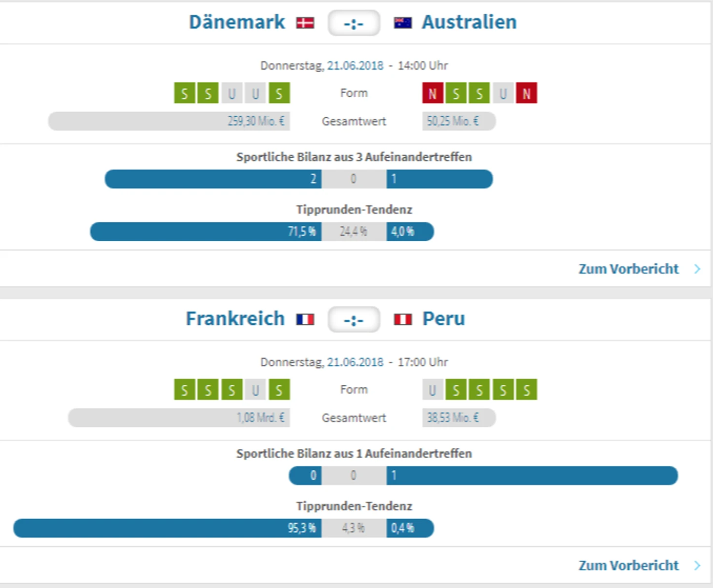Click the Dänemark–Australien score box
Image resolution: width=713 pixels, height=588 pixels.
tap(354, 23)
